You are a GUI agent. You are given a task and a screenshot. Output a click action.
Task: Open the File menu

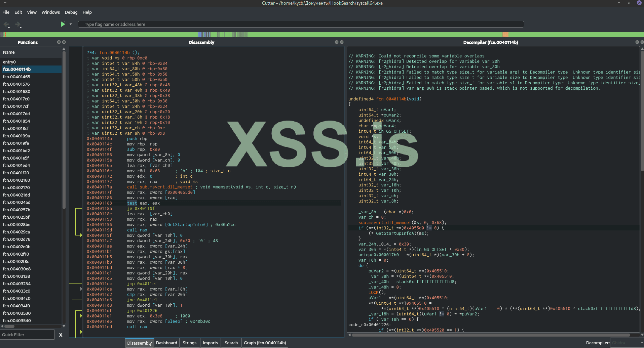coord(6,12)
